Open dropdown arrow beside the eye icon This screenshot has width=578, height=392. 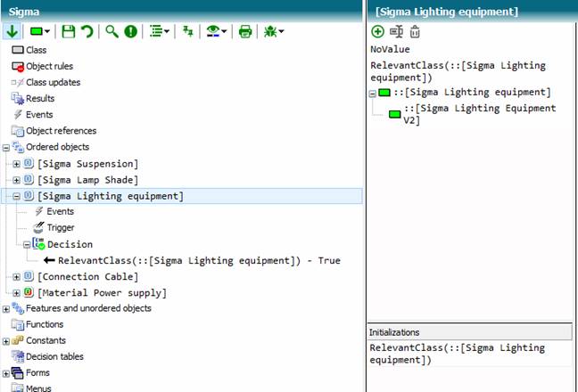224,32
